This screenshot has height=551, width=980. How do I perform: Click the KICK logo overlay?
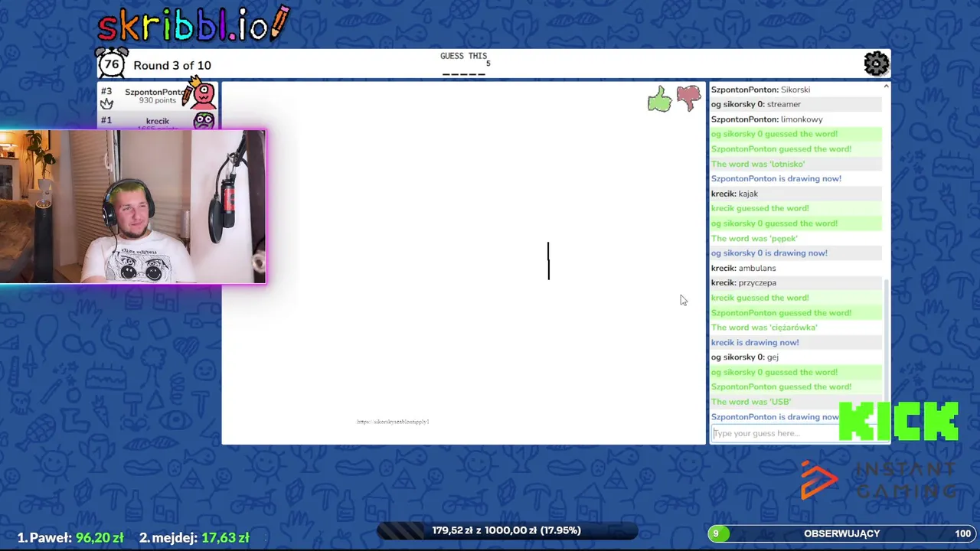[x=899, y=421]
